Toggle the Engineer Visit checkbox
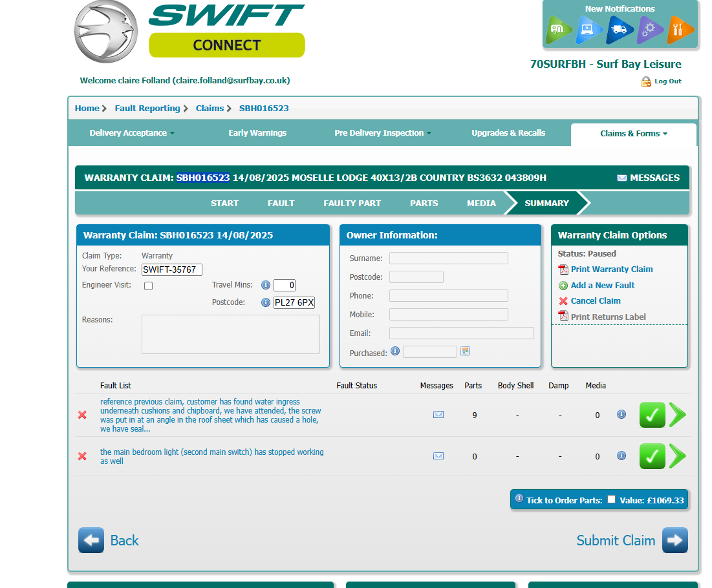The image size is (712, 588). tap(149, 286)
